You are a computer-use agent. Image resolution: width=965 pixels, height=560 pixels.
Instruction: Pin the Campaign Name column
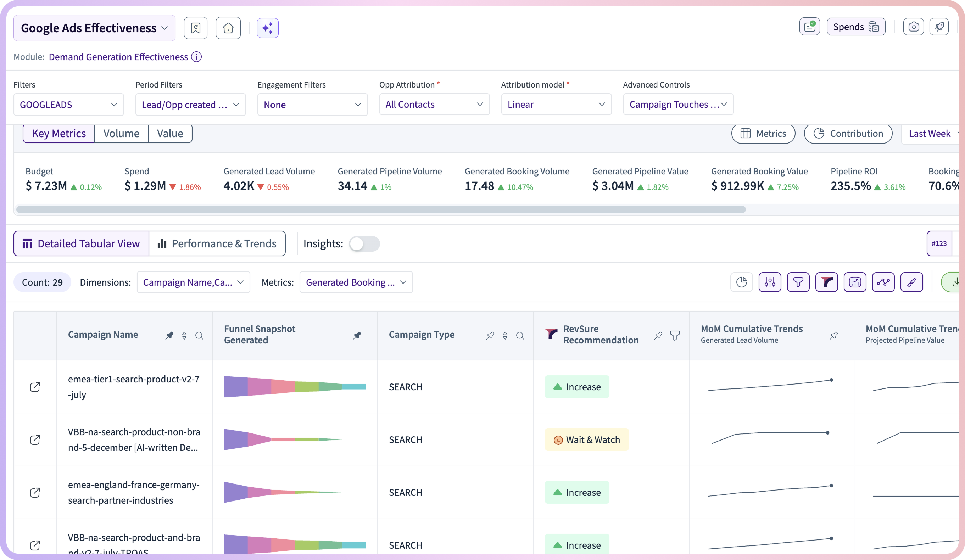pyautogui.click(x=169, y=335)
